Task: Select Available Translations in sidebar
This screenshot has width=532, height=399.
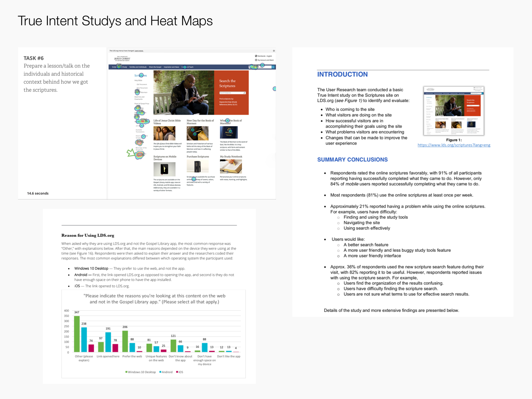Action: 140,131
